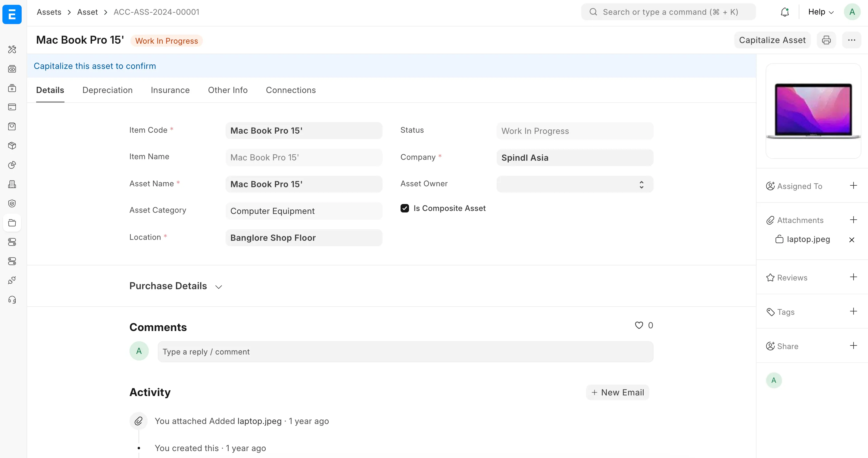Screen dimensions: 868x458
Task: Open the three-dot more options menu
Action: 852,40
